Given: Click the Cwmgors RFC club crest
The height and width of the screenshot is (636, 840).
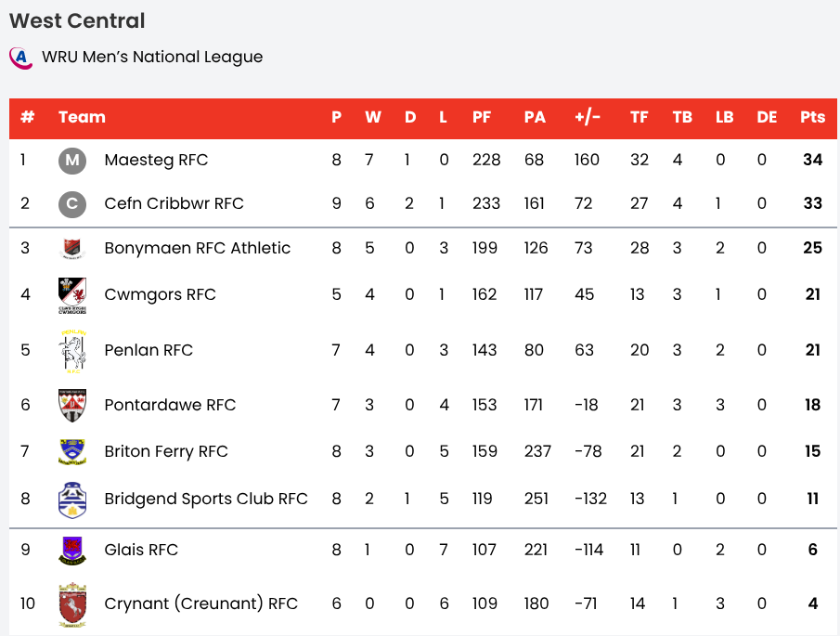Looking at the screenshot, I should click(x=72, y=295).
